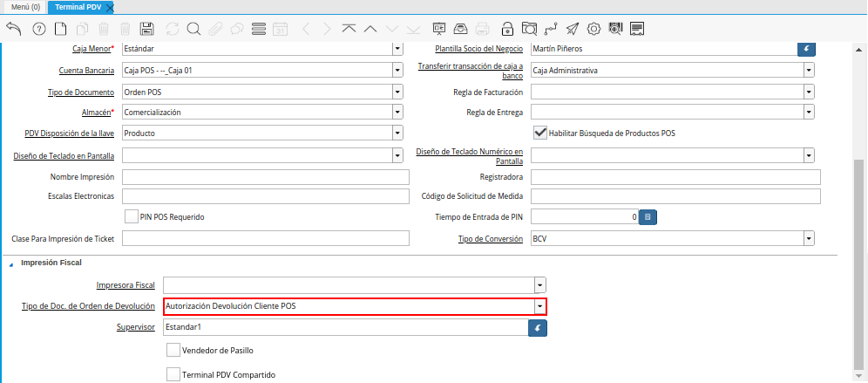This screenshot has height=383, width=868.
Task: Open the Regla de Entrega dropdown
Action: point(810,112)
